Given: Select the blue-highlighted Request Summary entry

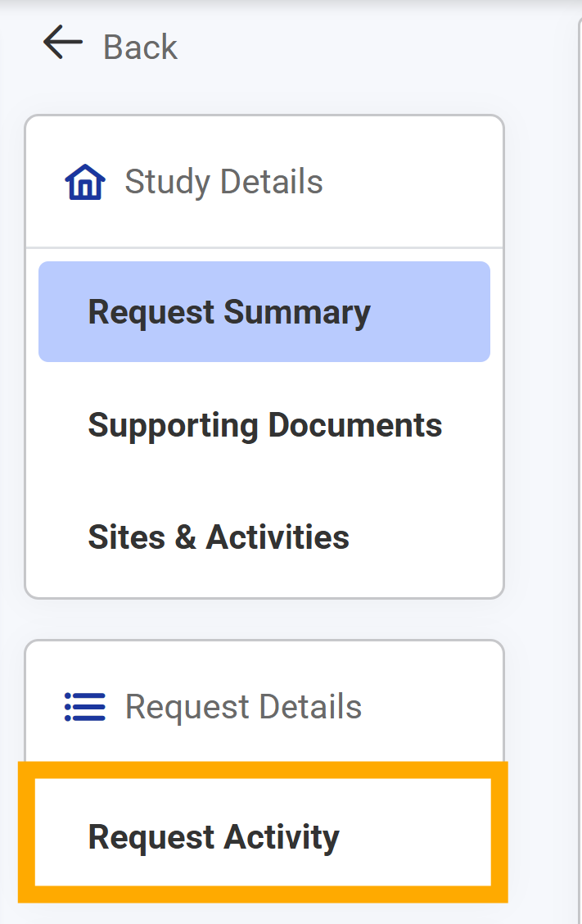Looking at the screenshot, I should [x=264, y=312].
